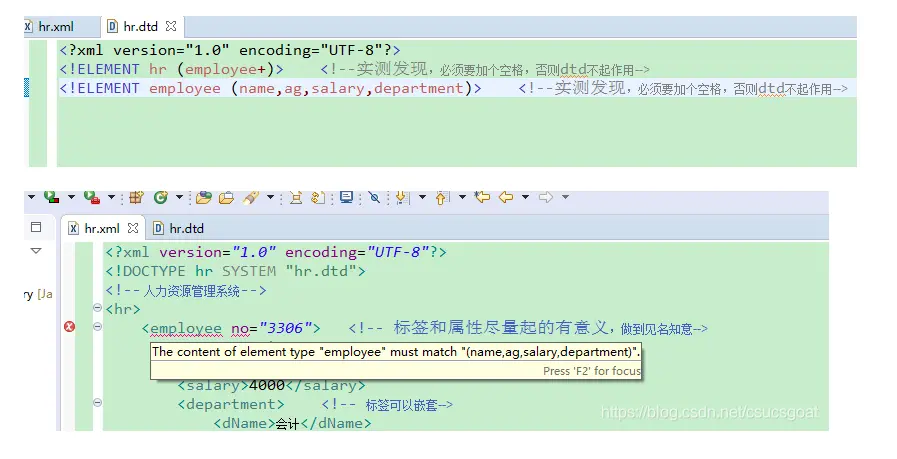The width and height of the screenshot is (897, 459).
Task: Click the <!ELEMENT hr (employee+)> line
Action: pos(172,69)
